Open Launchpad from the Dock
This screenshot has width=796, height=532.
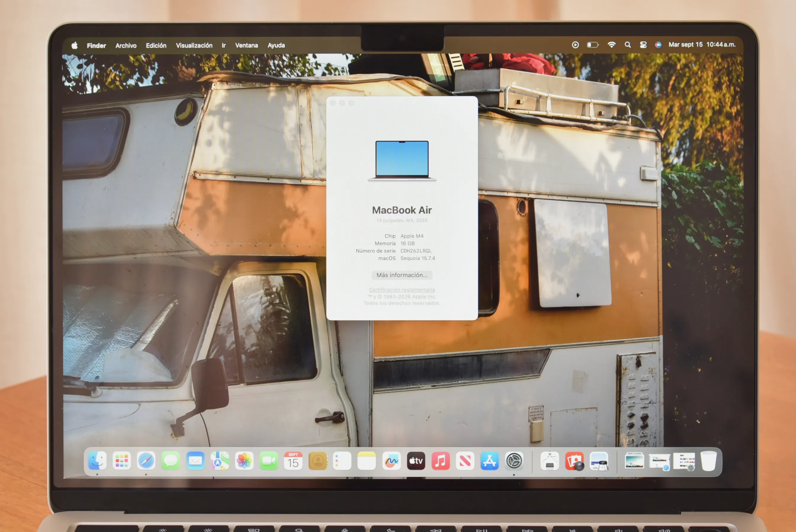tap(122, 461)
